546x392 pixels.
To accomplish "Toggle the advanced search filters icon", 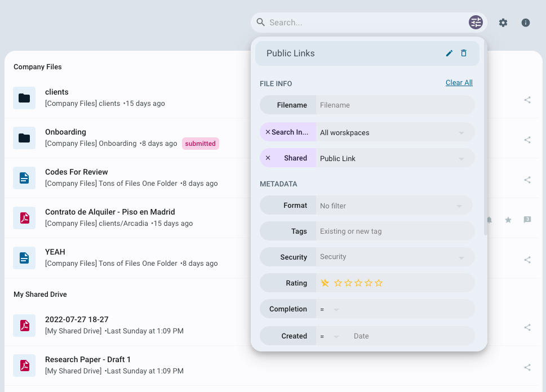I will click(476, 23).
